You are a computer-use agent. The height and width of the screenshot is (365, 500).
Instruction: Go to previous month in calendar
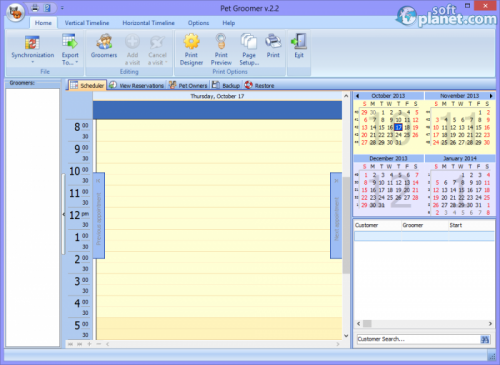pyautogui.click(x=357, y=96)
